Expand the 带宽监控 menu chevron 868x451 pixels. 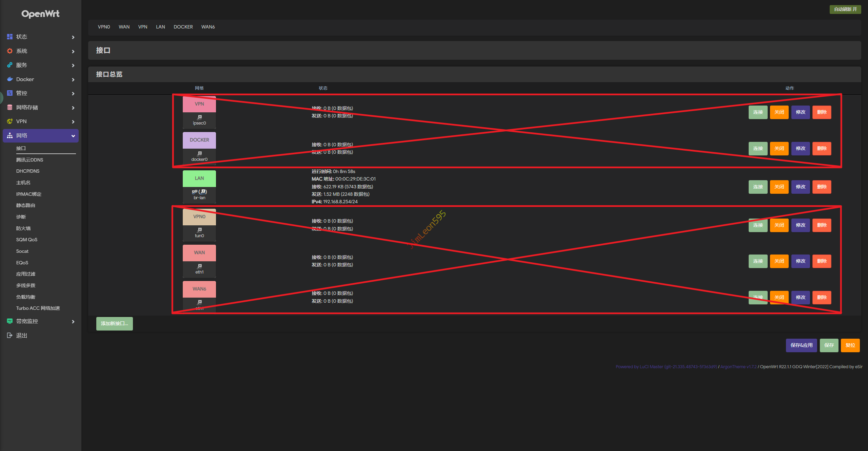point(73,321)
